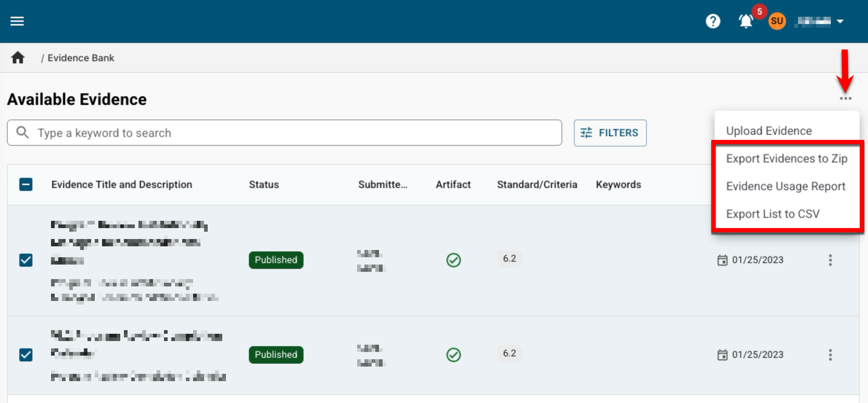Screen dimensions: 868x403
Task: Select Upload Evidence from menu
Action: coord(769,131)
